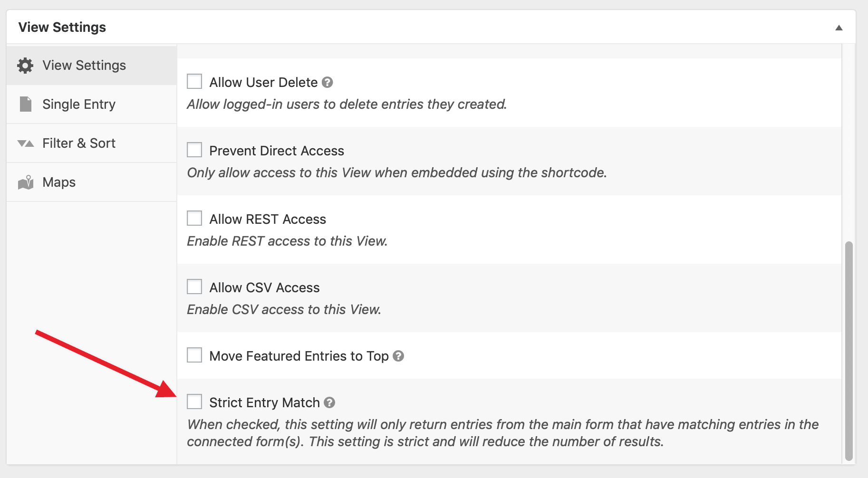Screen dimensions: 868x478
Task: Select the View Settings sidebar tab
Action: point(84,66)
